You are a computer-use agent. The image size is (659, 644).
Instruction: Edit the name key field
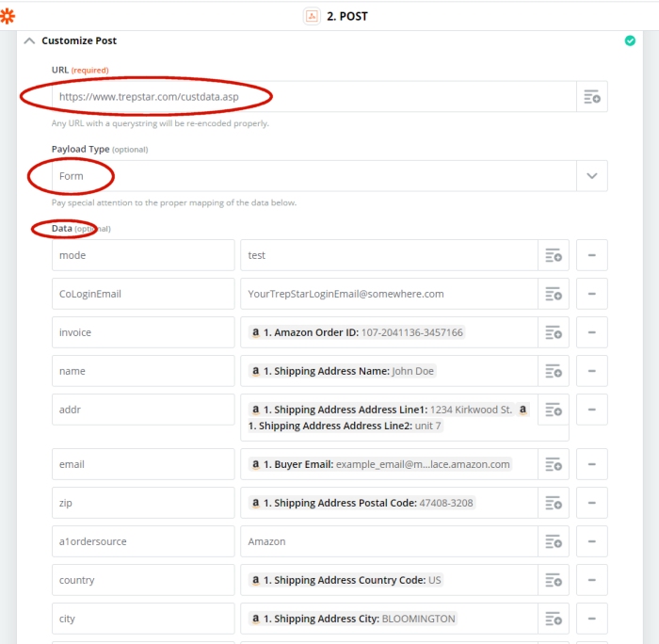(143, 371)
